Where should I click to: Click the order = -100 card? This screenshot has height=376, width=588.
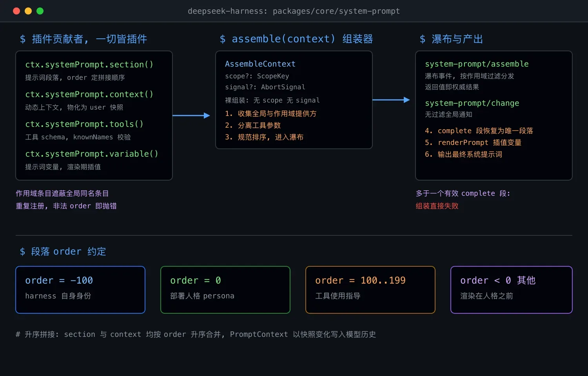(x=80, y=290)
